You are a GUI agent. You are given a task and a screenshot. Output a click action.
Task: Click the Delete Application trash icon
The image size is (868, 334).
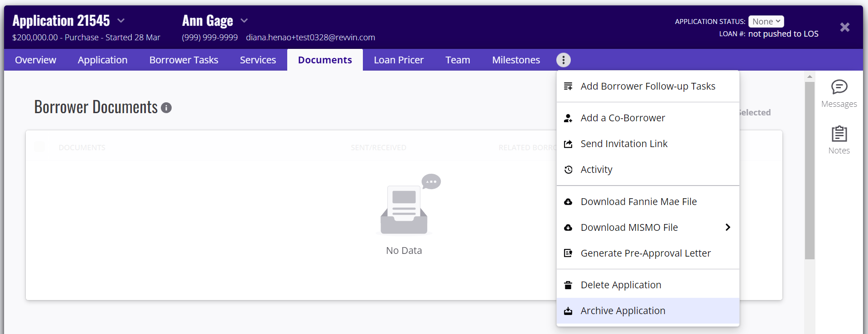(568, 285)
